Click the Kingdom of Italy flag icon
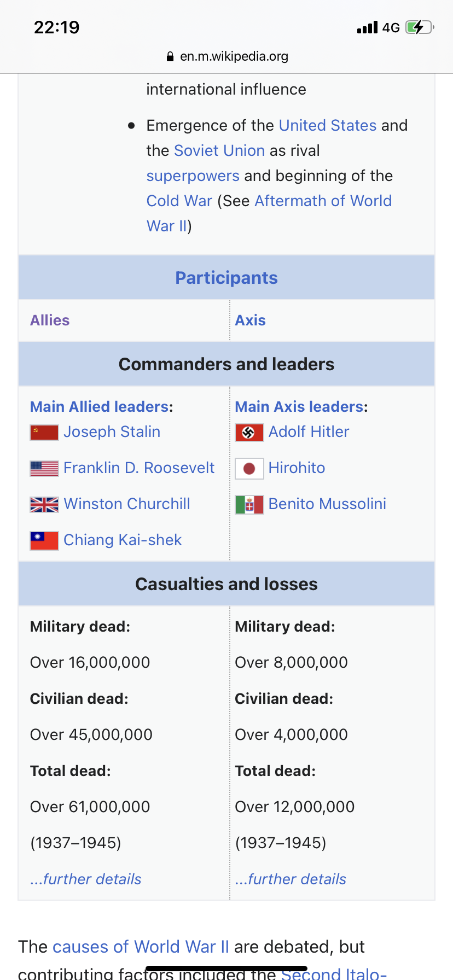 [249, 505]
